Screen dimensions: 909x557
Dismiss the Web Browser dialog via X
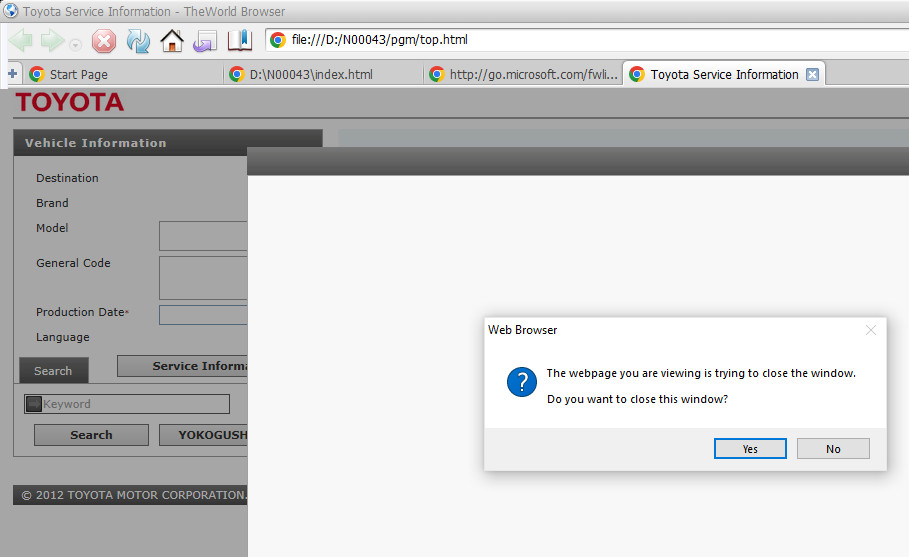(871, 330)
